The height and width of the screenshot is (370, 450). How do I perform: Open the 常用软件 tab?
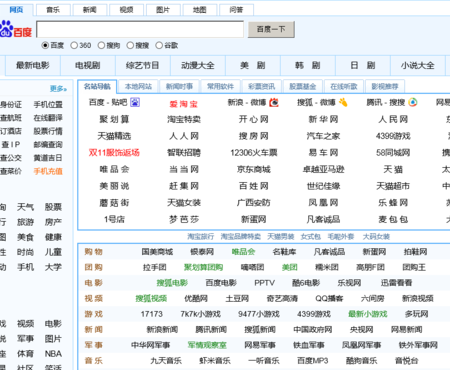point(220,87)
